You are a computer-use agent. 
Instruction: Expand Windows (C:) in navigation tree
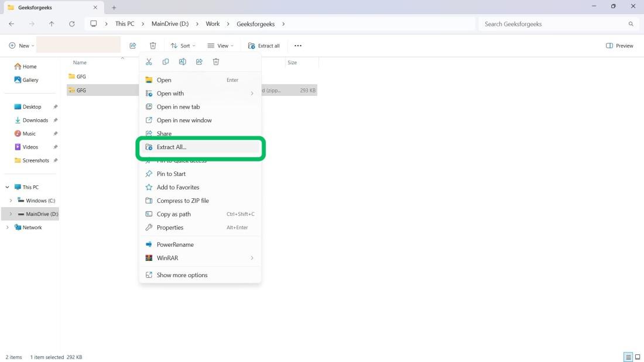(x=11, y=201)
